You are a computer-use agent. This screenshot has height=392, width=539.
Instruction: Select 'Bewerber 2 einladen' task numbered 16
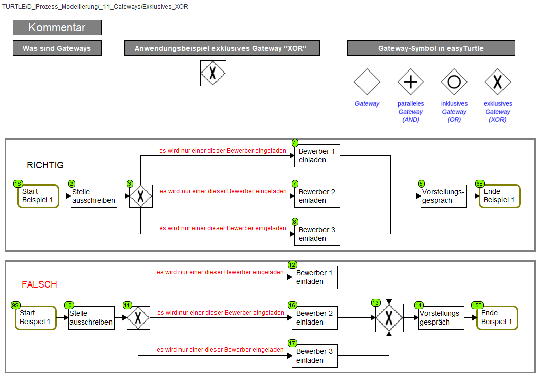pos(314,318)
